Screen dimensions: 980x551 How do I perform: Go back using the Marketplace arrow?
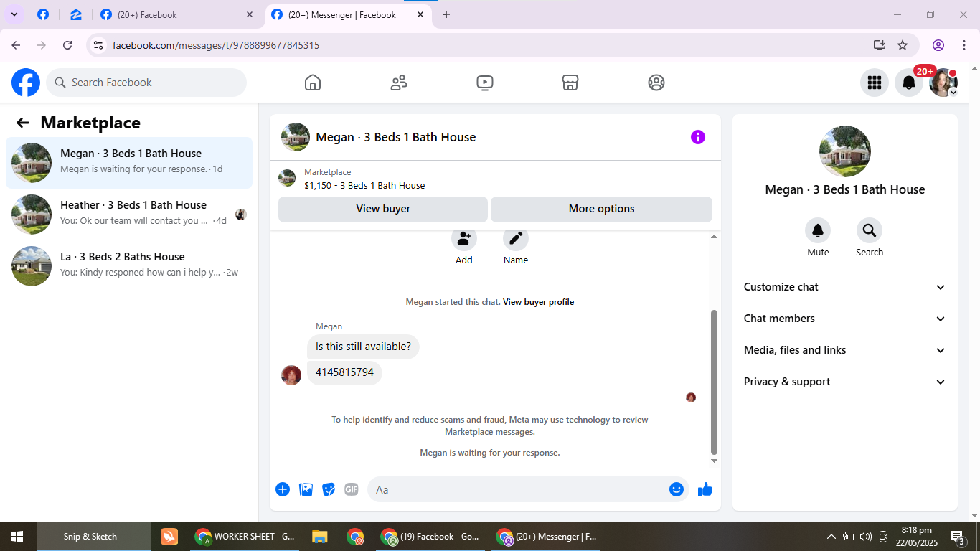[23, 123]
